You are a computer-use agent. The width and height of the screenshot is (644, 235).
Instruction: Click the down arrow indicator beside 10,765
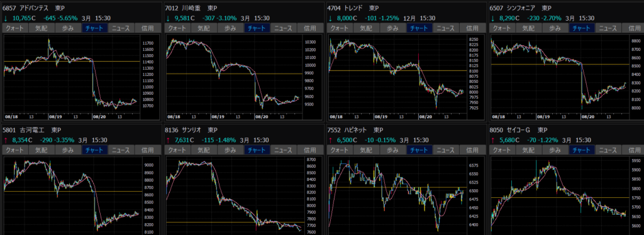6,18
